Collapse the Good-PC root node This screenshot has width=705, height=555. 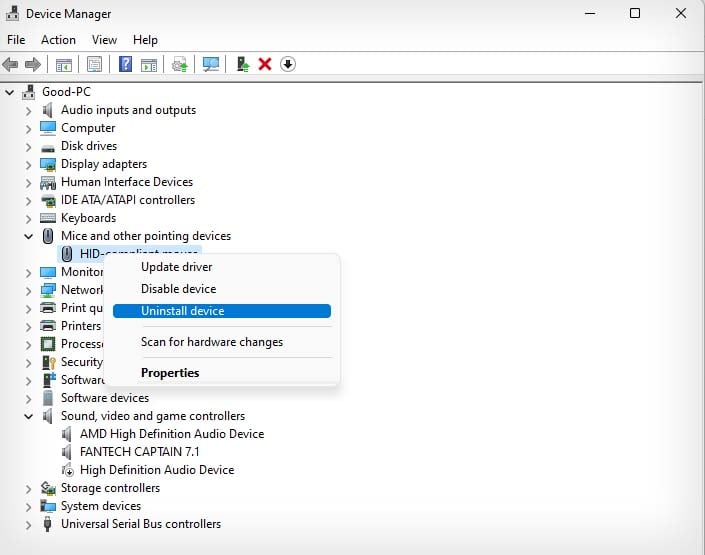(x=9, y=93)
